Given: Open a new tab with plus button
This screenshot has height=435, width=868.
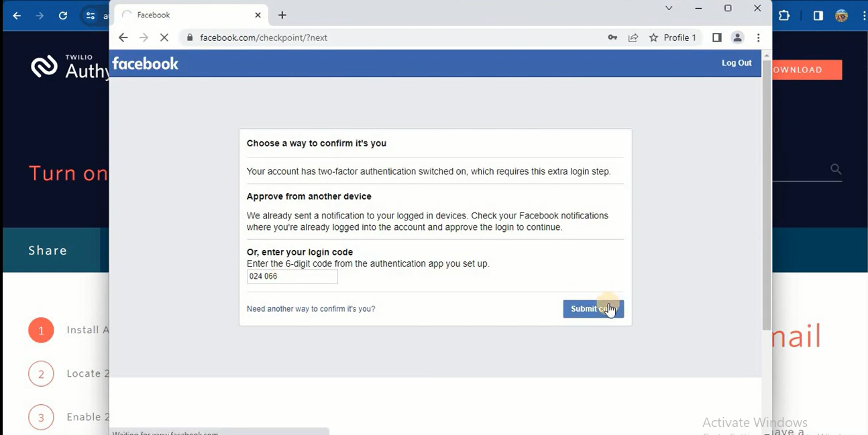Looking at the screenshot, I should coord(282,15).
